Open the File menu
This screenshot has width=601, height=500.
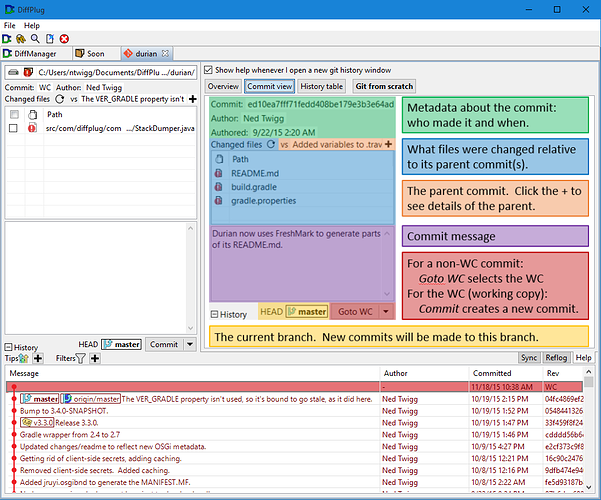point(10,25)
